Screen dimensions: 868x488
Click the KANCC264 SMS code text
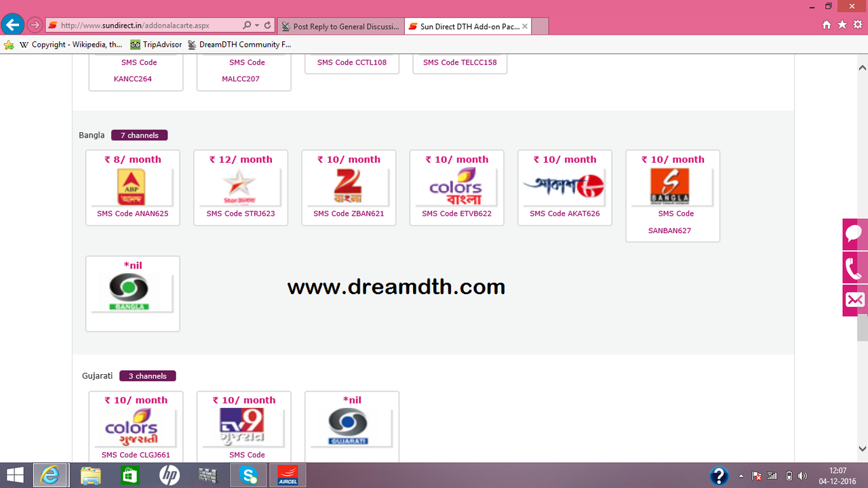(133, 79)
